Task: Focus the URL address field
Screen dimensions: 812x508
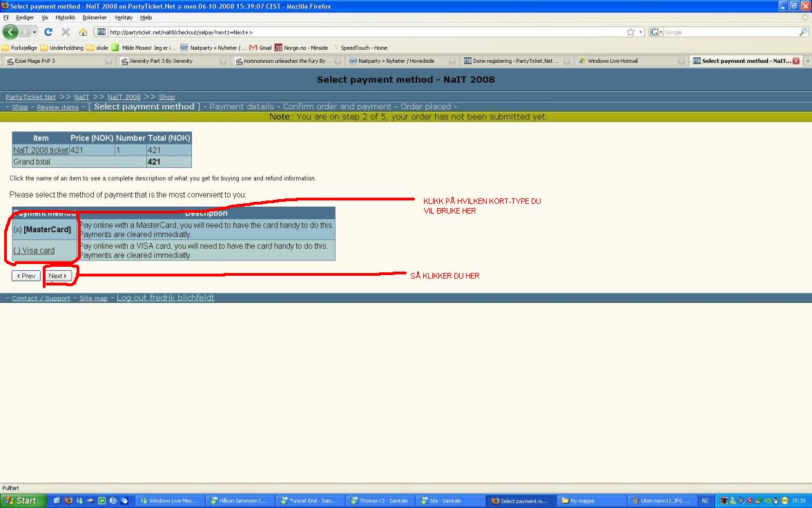Action: [365, 32]
